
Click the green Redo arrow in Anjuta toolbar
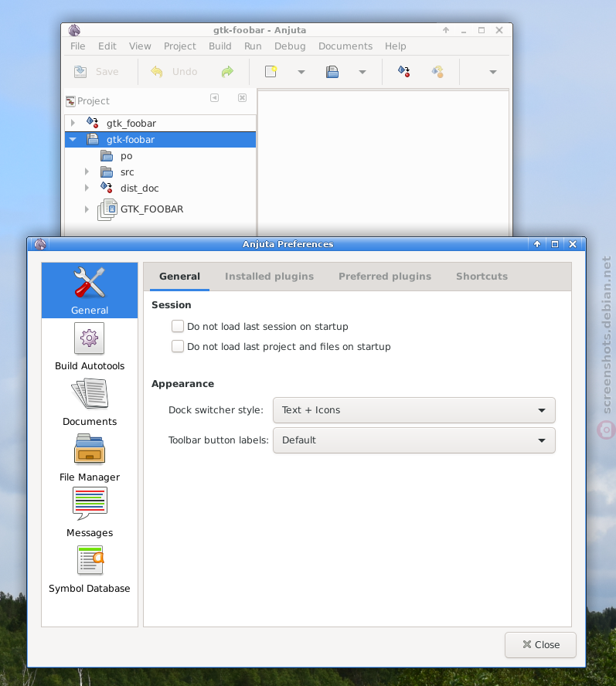point(227,71)
